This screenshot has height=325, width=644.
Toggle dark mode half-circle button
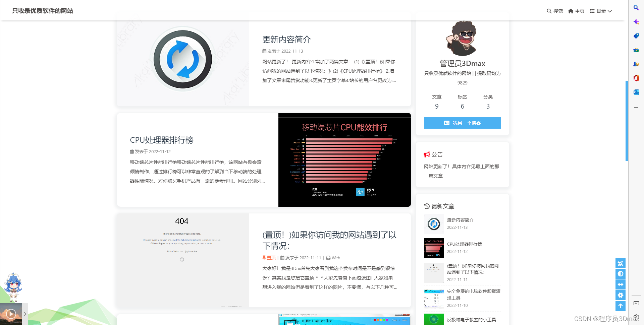[x=621, y=274]
